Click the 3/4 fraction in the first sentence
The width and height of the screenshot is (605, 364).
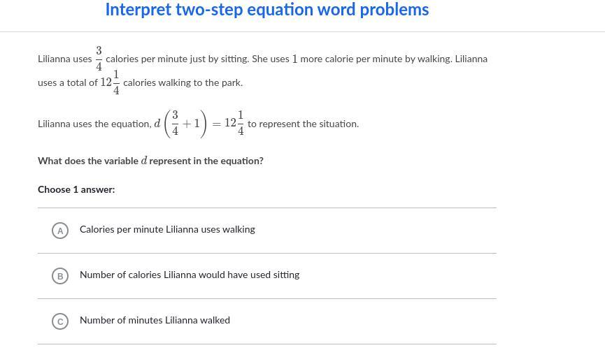click(99, 59)
